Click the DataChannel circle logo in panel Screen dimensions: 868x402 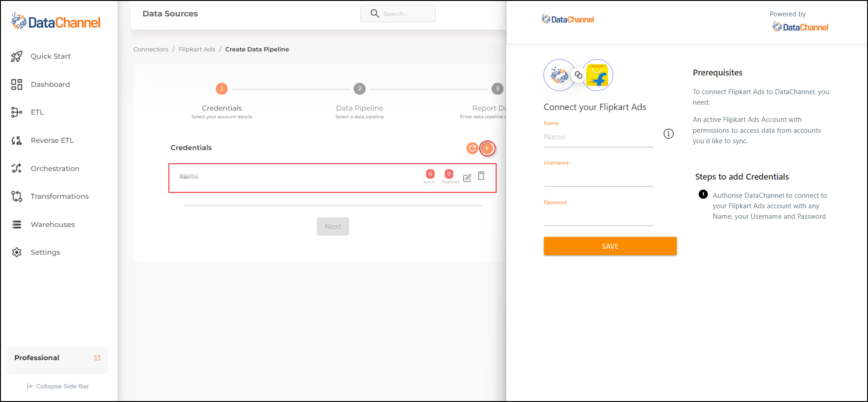[x=559, y=75]
